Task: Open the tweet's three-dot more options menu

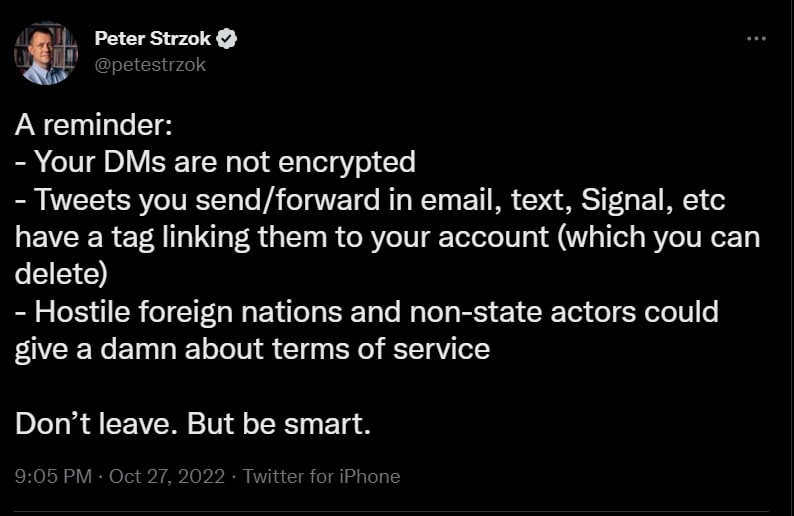Action: [757, 39]
